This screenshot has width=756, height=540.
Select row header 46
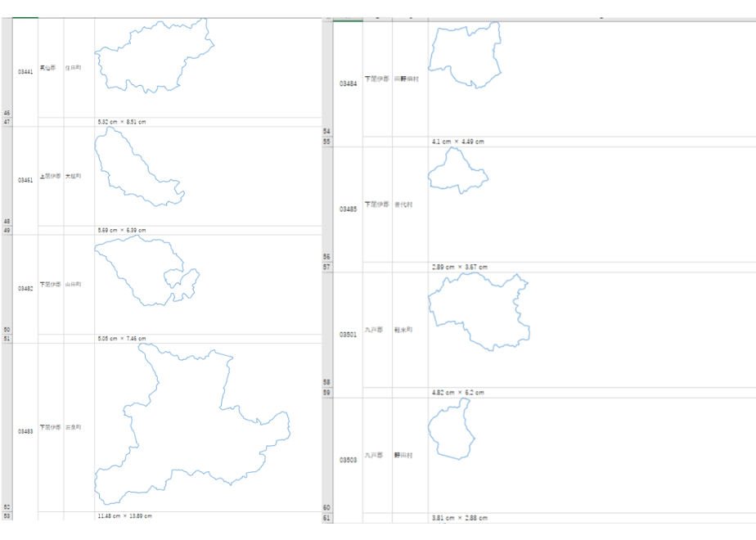point(7,68)
